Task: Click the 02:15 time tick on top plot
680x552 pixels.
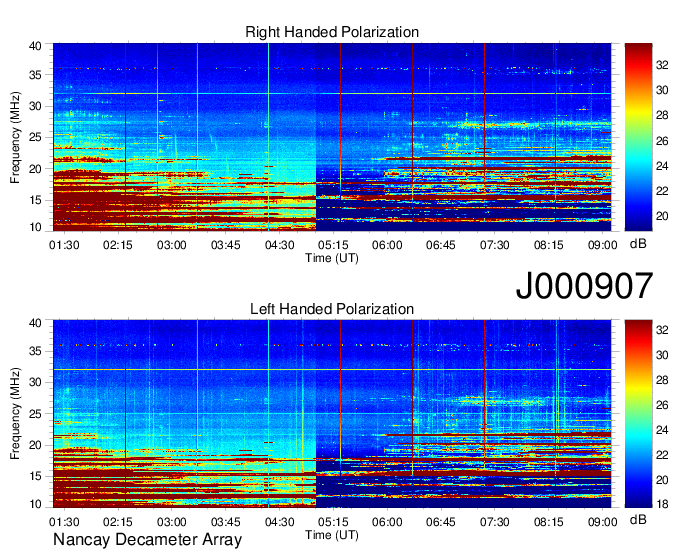Action: [118, 245]
